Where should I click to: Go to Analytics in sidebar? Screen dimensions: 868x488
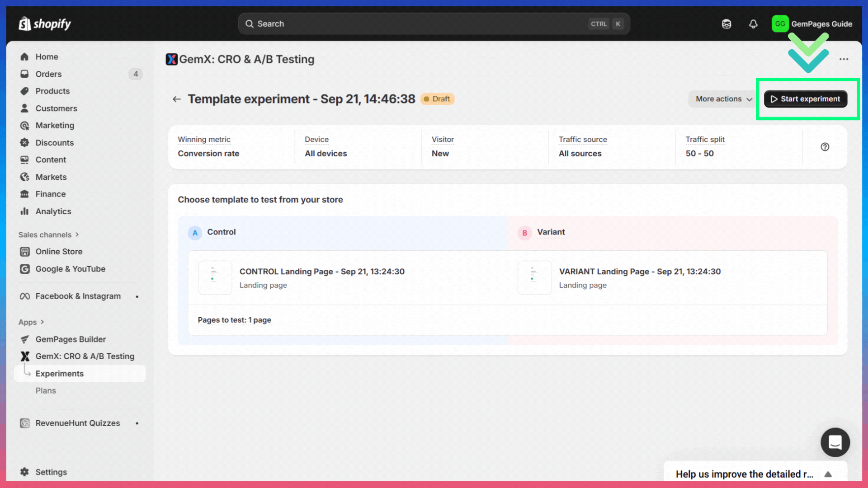point(53,211)
